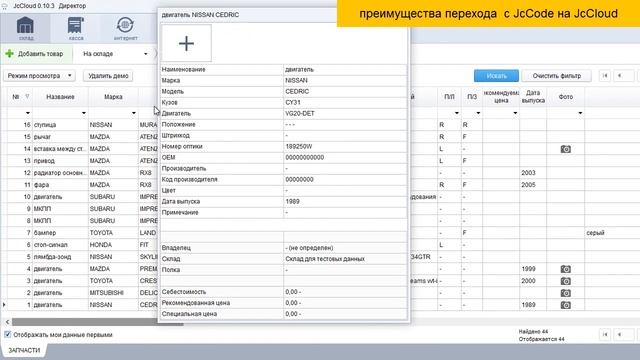640x360 pixels.
Task: Click the left arrow of the horizontal scrollbar
Action: pos(7,322)
